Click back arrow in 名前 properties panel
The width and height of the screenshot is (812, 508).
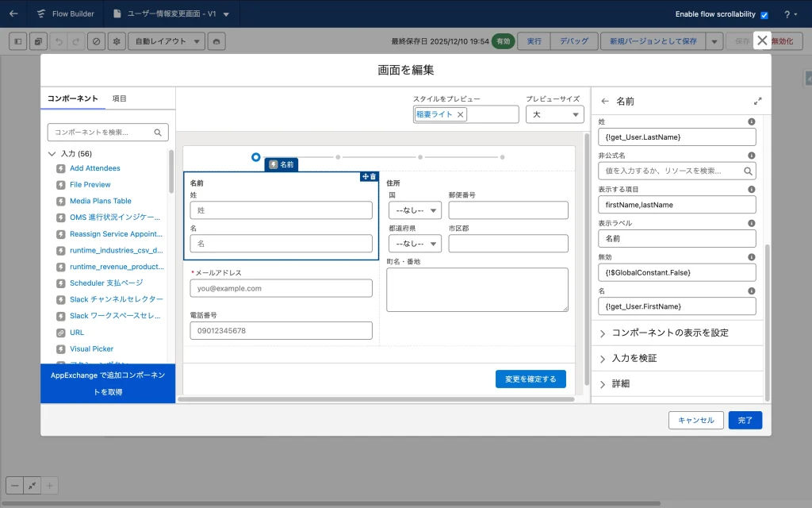point(605,102)
